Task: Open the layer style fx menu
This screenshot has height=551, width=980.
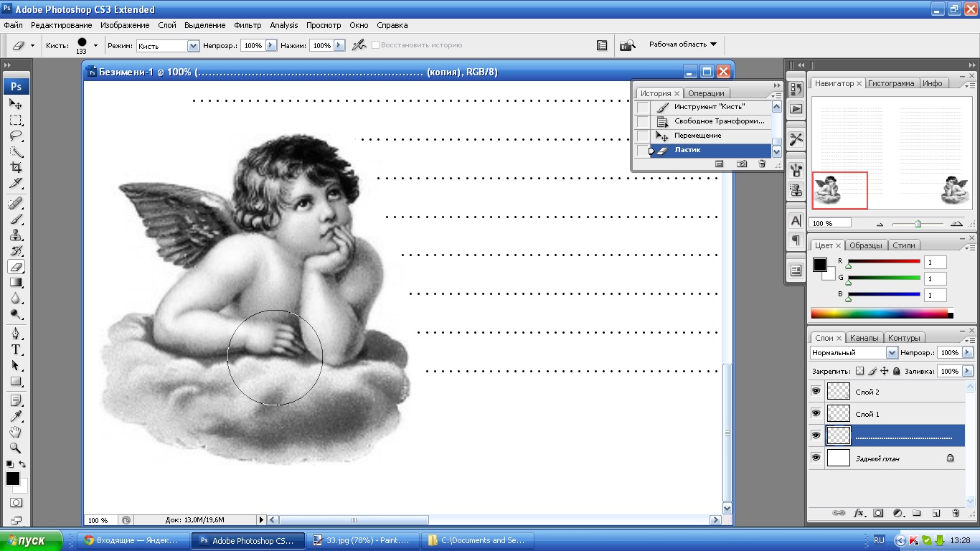Action: [x=859, y=514]
